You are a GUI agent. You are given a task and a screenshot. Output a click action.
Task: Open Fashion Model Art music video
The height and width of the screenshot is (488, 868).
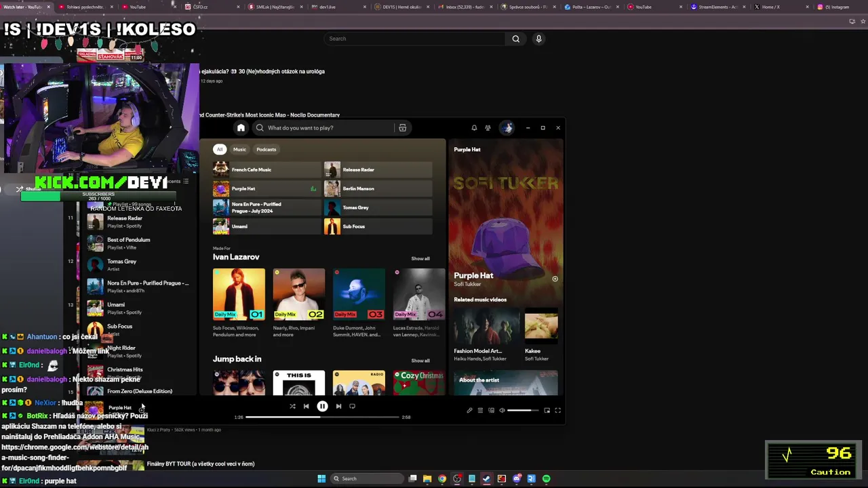click(486, 325)
